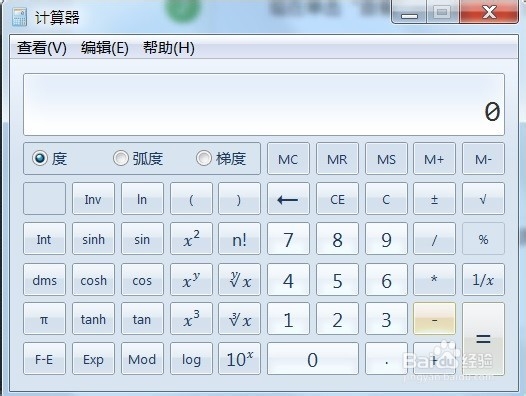This screenshot has height=396, width=526.
Task: Click the √ square root button
Action: coord(483,199)
